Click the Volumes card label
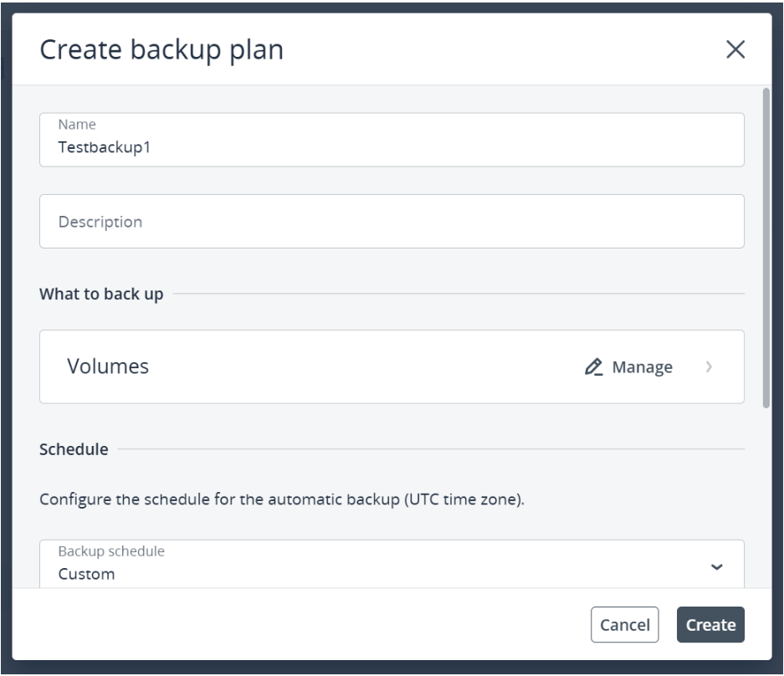784x676 pixels. (108, 366)
